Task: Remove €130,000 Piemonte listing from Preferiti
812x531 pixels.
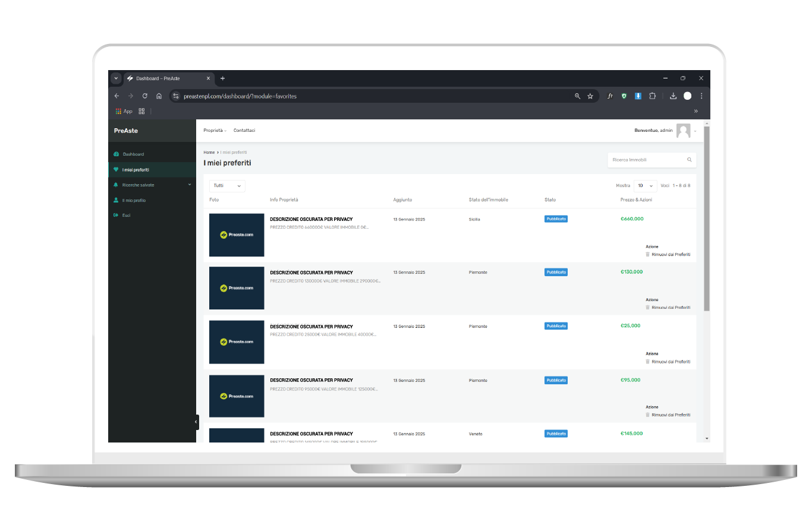Action: pos(671,308)
